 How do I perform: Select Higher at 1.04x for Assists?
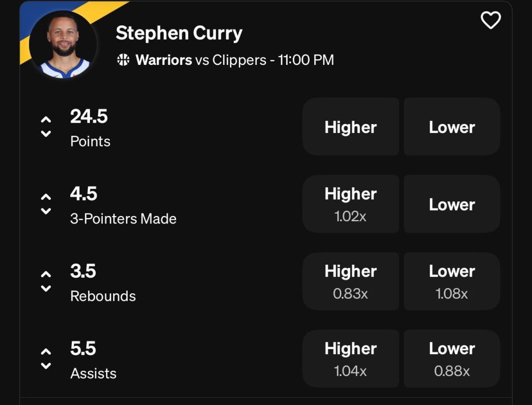[x=351, y=358]
